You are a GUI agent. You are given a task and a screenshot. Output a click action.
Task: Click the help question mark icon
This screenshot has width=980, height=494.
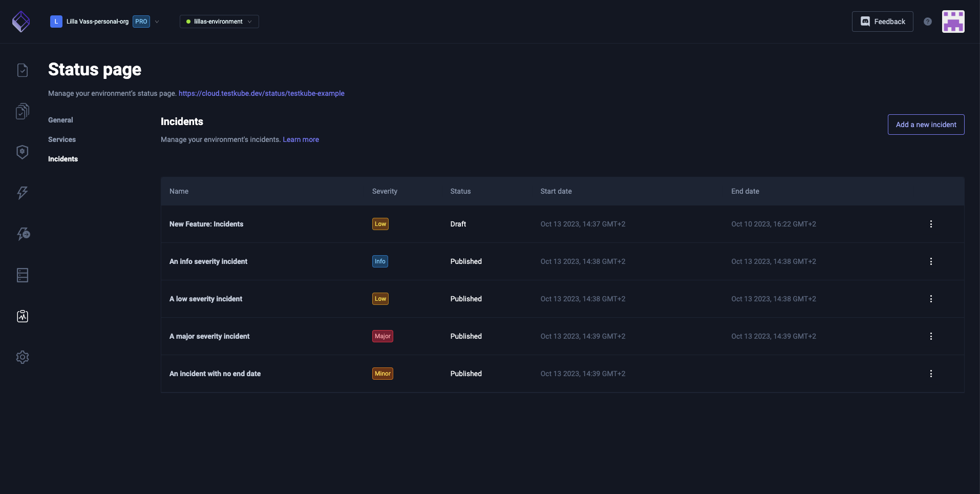pos(927,22)
